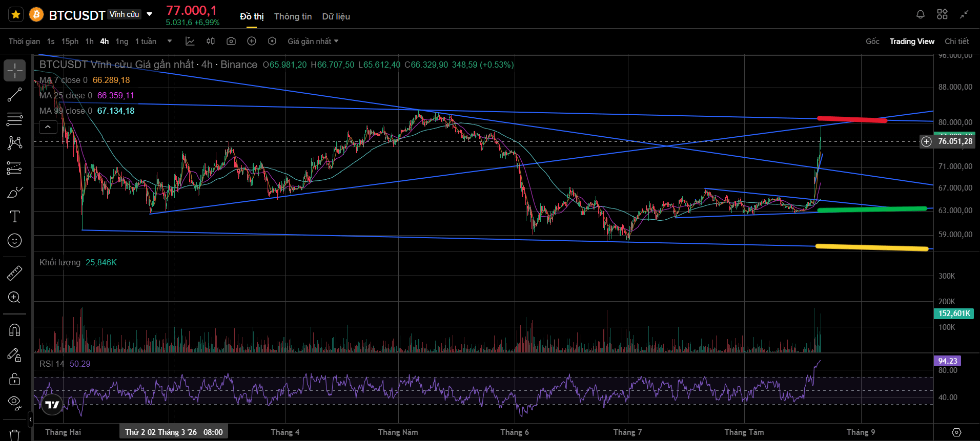
Task: Open the hexagon chart settings icon
Action: pyautogui.click(x=272, y=41)
